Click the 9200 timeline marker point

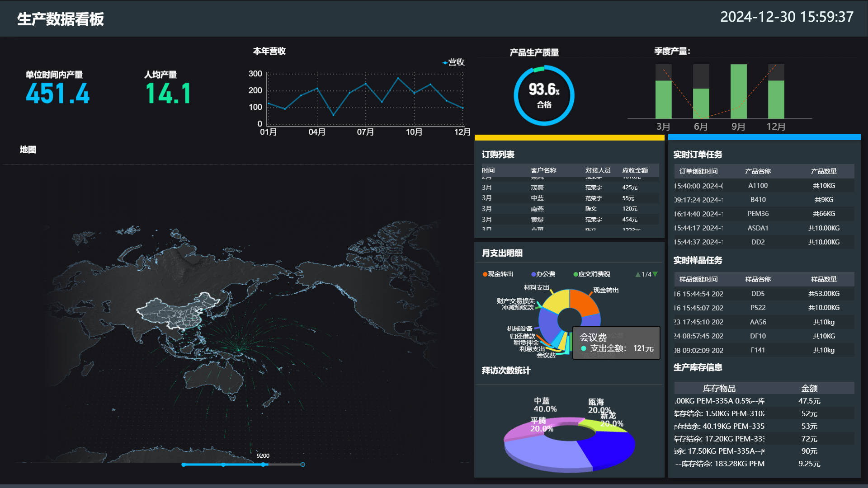263,465
